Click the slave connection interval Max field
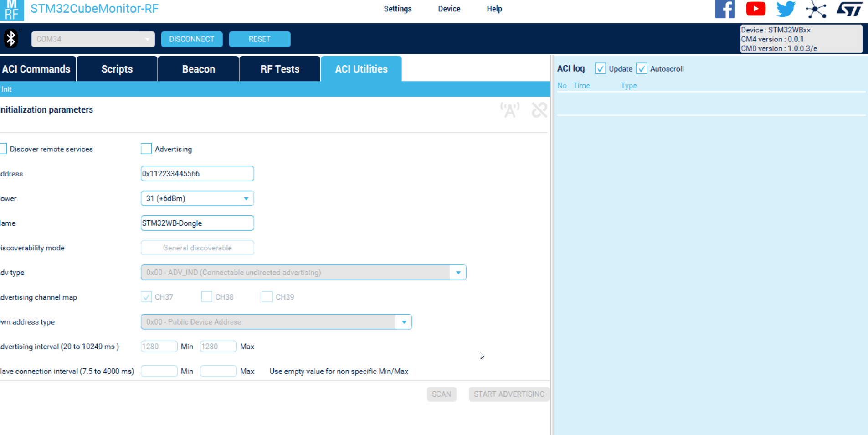Image resolution: width=868 pixels, height=435 pixels. point(218,371)
